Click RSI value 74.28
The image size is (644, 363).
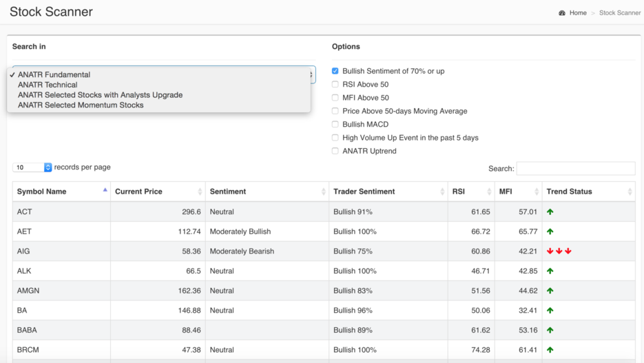(481, 350)
